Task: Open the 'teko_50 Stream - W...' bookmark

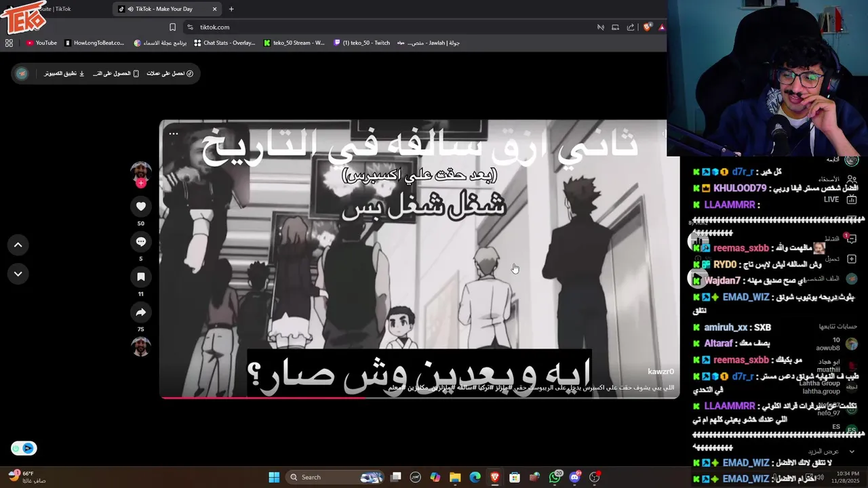Action: pyautogui.click(x=294, y=43)
